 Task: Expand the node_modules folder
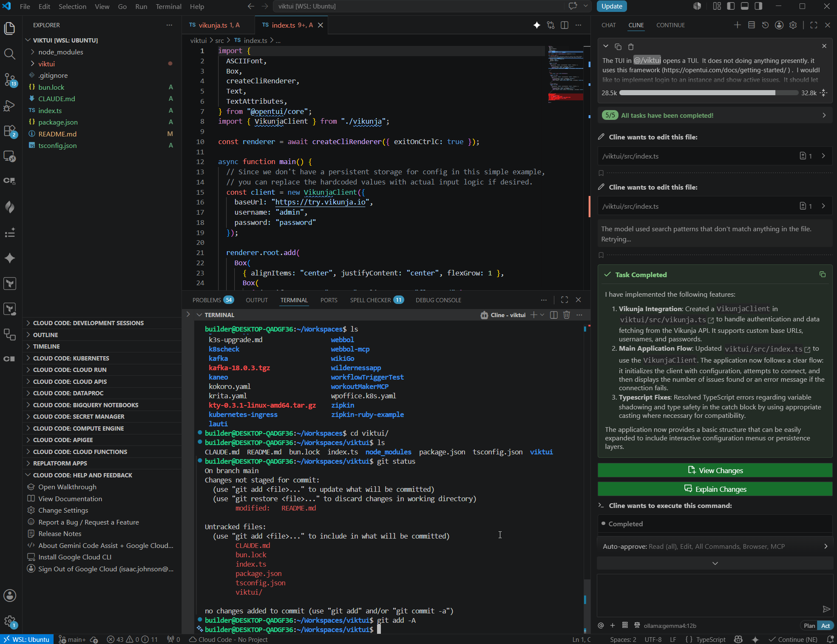[x=61, y=52]
